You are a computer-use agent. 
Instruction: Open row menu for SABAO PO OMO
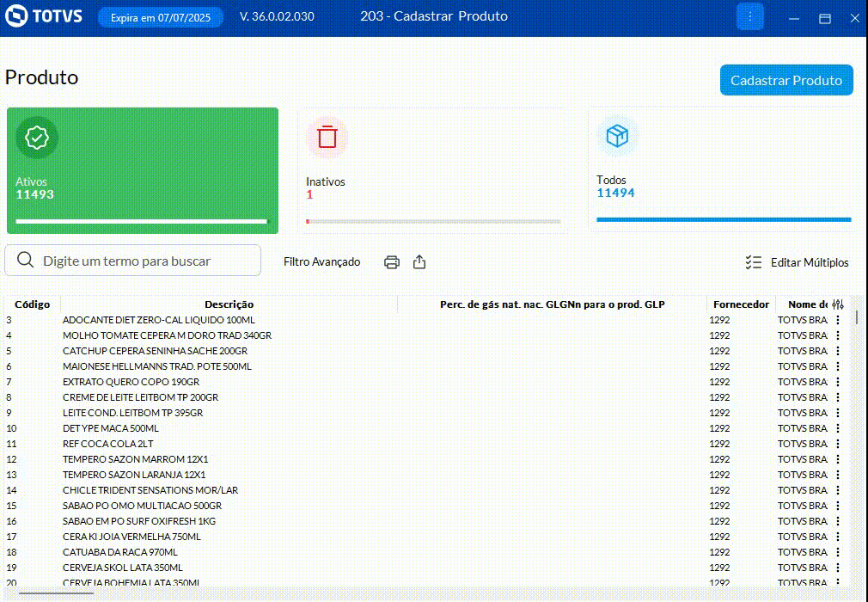point(838,506)
